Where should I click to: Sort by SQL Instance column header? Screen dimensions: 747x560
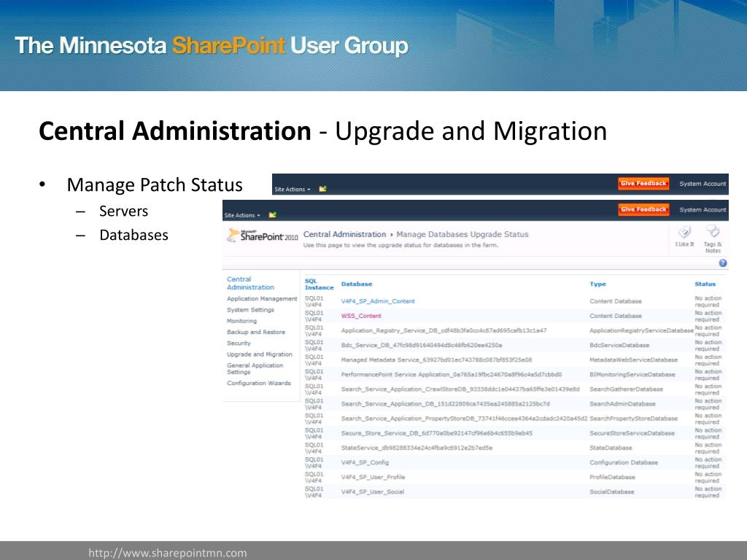coord(320,284)
